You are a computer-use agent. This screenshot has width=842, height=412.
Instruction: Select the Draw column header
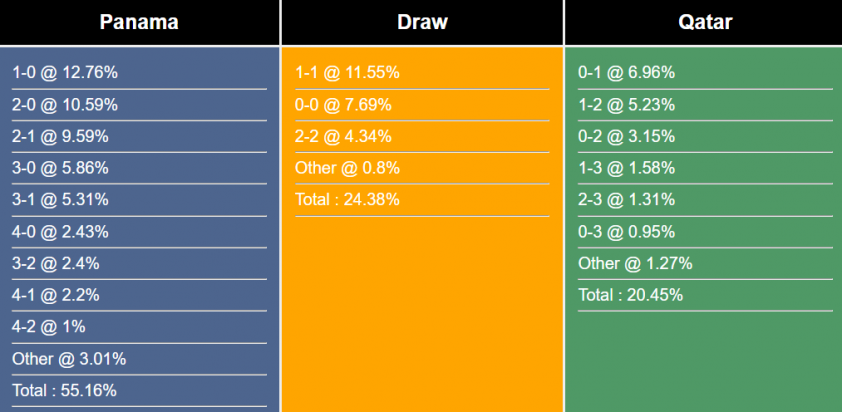coord(422,22)
